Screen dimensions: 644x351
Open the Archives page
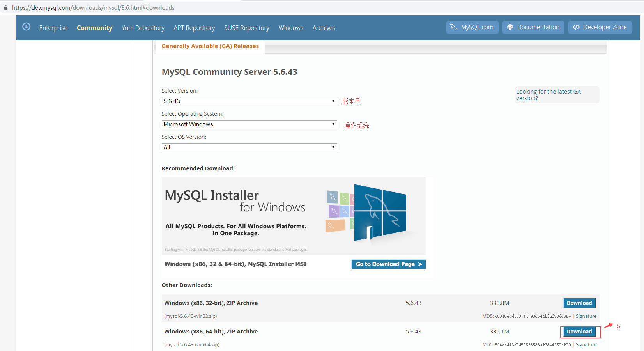pyautogui.click(x=324, y=28)
